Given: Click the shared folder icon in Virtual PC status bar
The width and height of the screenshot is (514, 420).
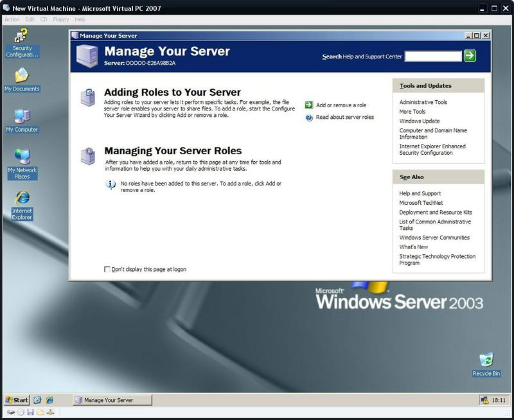Looking at the screenshot, I should (x=40, y=412).
